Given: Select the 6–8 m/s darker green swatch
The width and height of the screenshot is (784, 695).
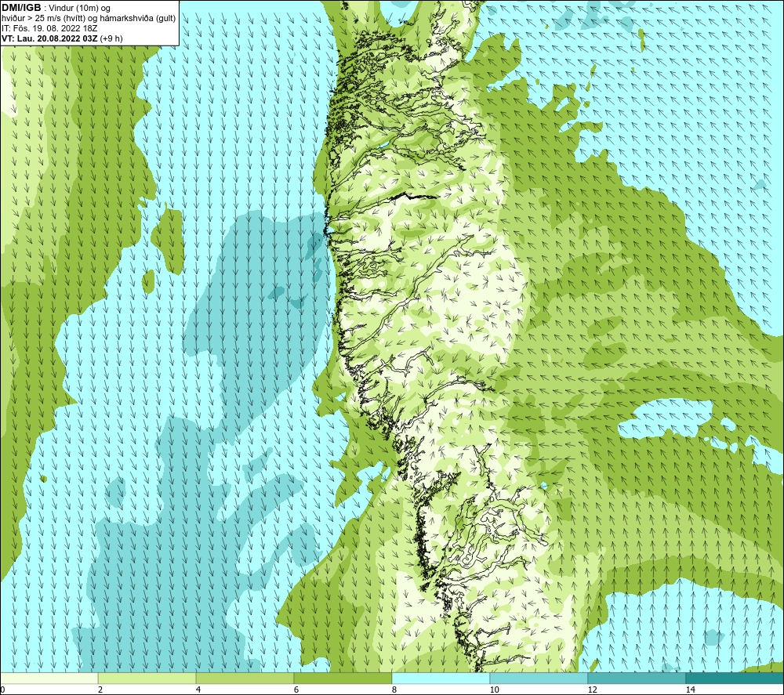Looking at the screenshot, I should (343, 678).
